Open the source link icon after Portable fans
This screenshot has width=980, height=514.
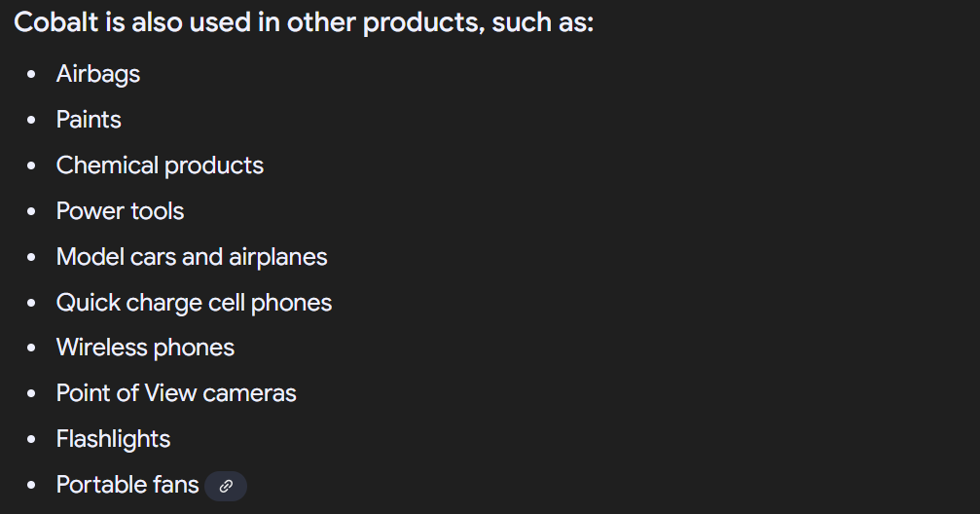click(226, 486)
